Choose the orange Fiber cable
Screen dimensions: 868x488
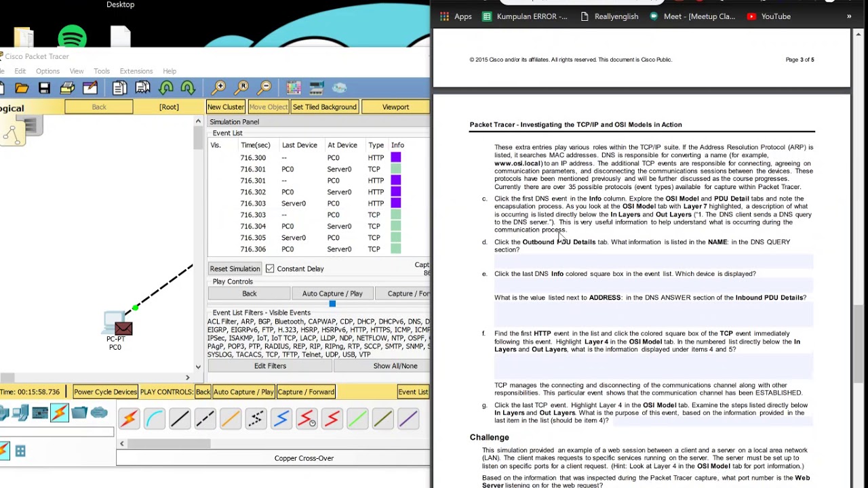coord(231,419)
